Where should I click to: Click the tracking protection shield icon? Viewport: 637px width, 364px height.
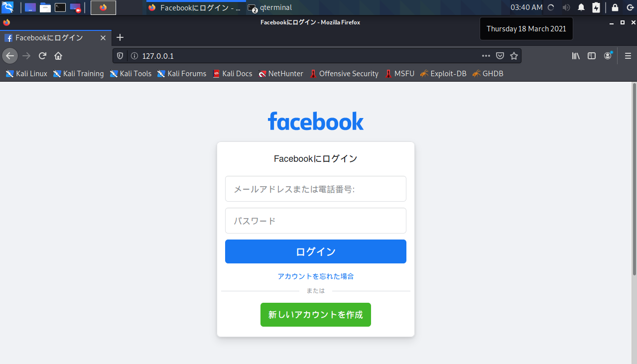[x=120, y=56]
